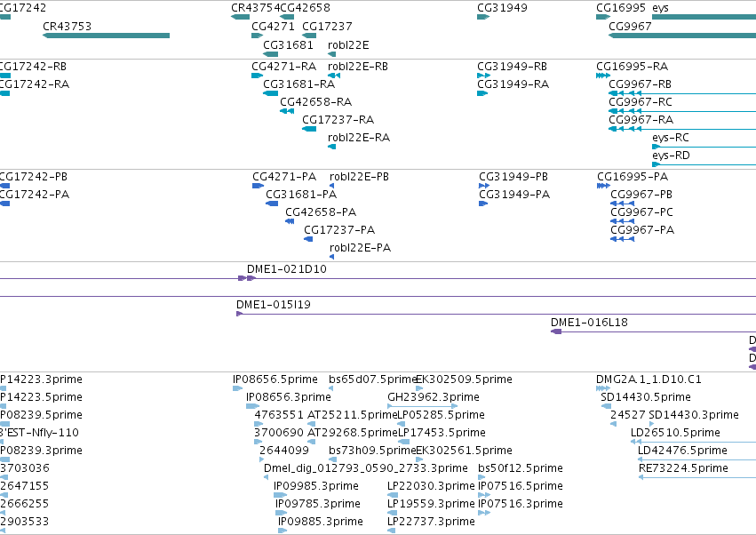Click protein robl22E-PB
Viewport: 756px width, 535px height.
pos(359,177)
